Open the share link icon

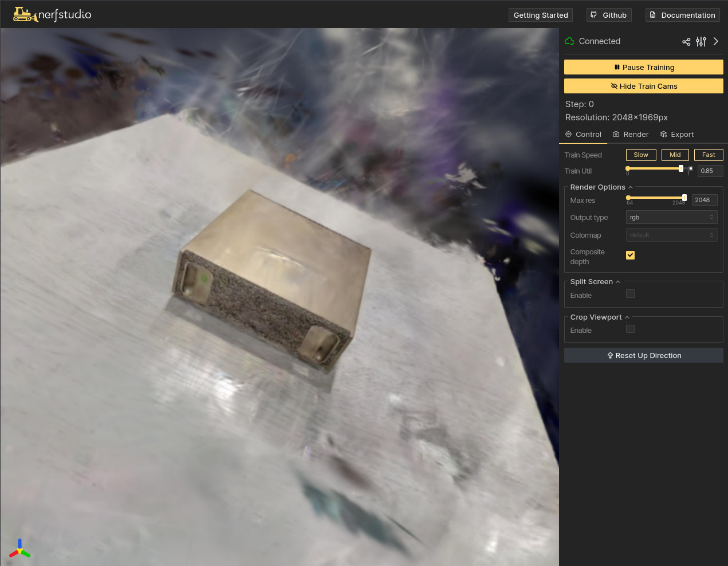686,41
